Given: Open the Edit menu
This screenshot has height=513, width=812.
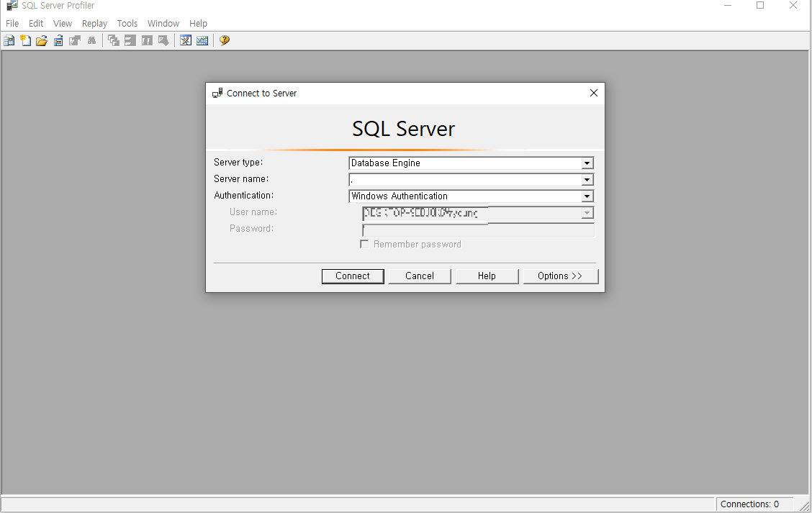Looking at the screenshot, I should [36, 23].
